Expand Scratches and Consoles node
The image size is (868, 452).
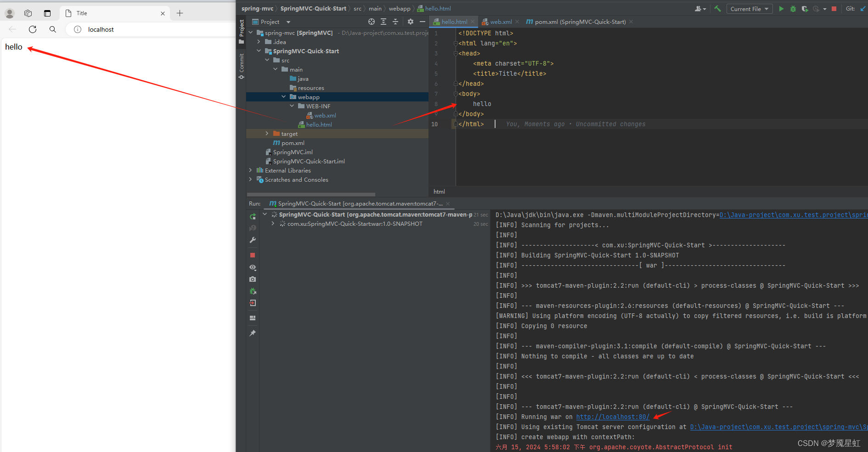pyautogui.click(x=251, y=179)
